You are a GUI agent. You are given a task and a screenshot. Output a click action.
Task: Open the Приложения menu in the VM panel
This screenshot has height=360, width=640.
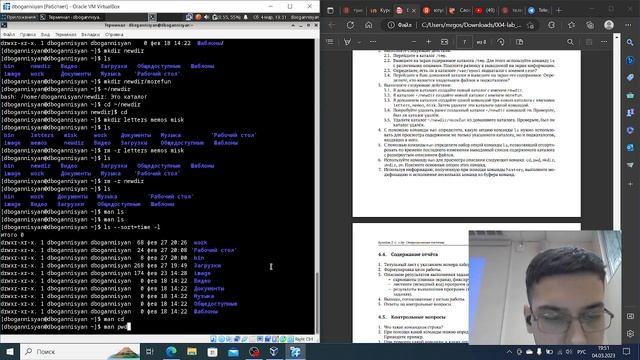pyautogui.click(x=19, y=17)
